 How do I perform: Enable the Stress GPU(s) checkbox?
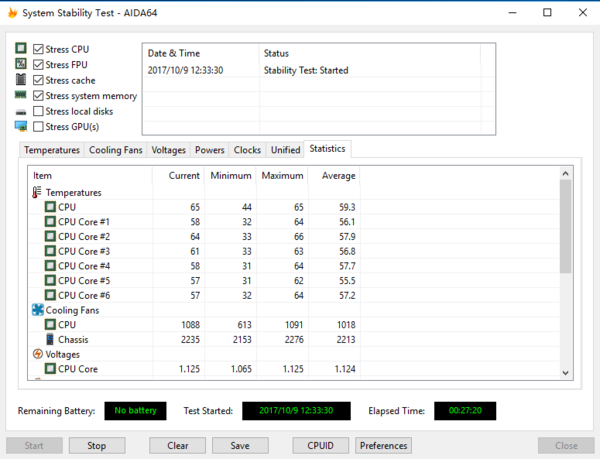coord(38,127)
